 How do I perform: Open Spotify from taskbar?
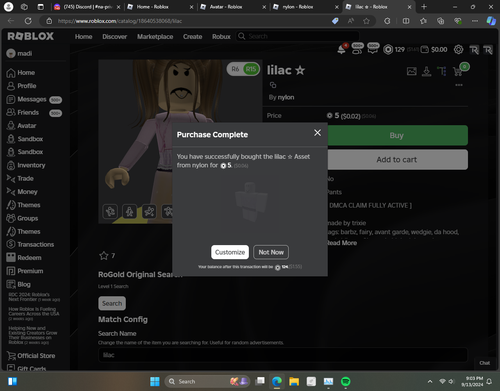click(346, 381)
